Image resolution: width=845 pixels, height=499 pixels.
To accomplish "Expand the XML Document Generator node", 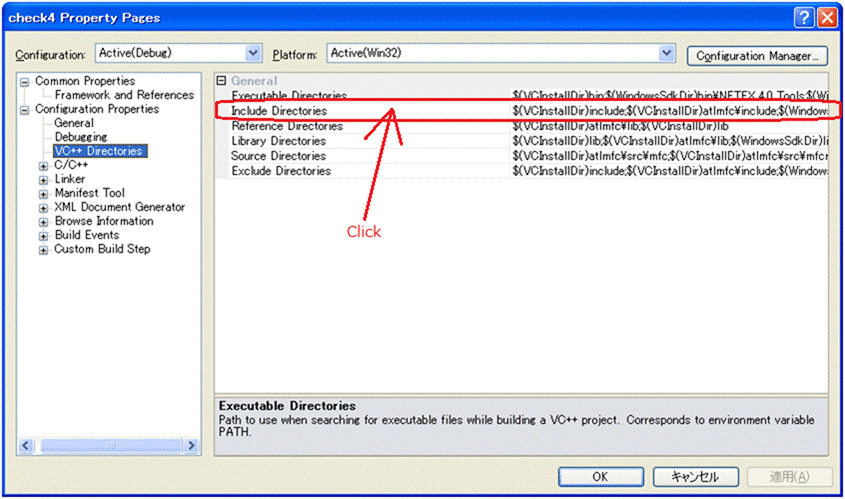I will 44,208.
